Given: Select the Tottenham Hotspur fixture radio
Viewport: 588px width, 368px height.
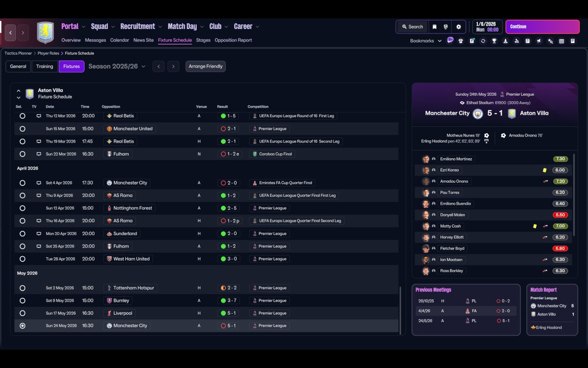Looking at the screenshot, I should [x=23, y=288].
